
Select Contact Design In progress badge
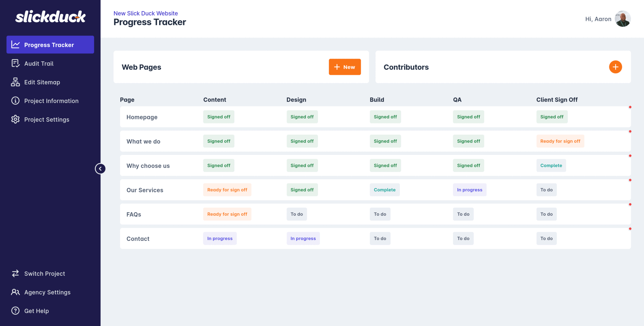(303, 238)
